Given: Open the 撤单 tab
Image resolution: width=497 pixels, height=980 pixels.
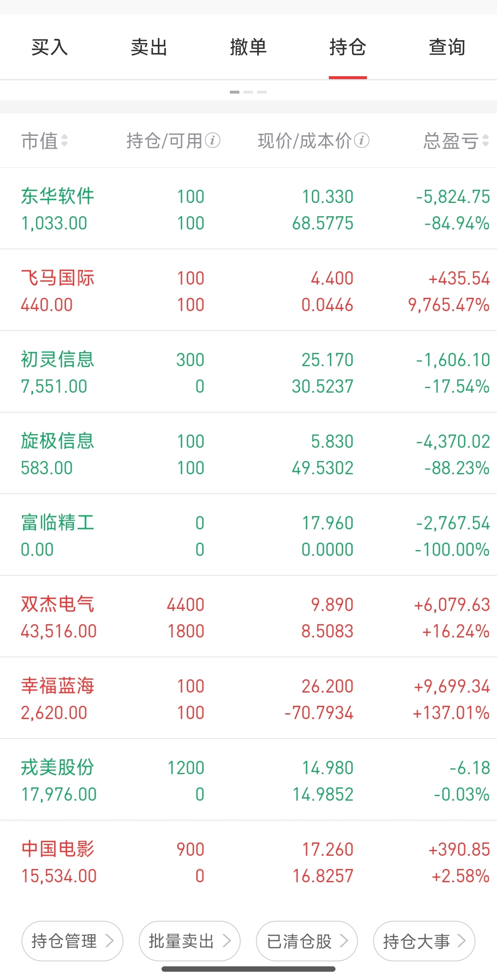Looking at the screenshot, I should pyautogui.click(x=248, y=47).
